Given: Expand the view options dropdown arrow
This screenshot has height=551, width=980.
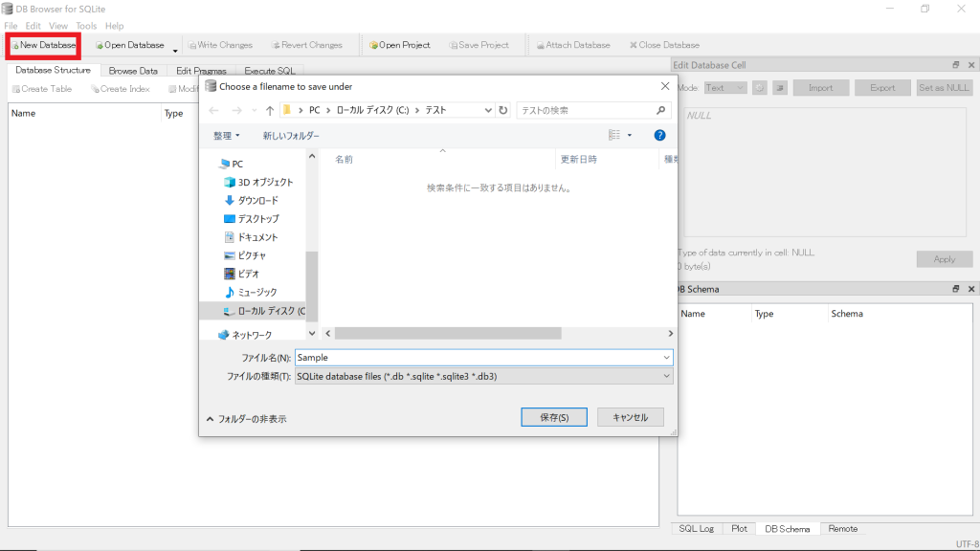Looking at the screenshot, I should (629, 136).
